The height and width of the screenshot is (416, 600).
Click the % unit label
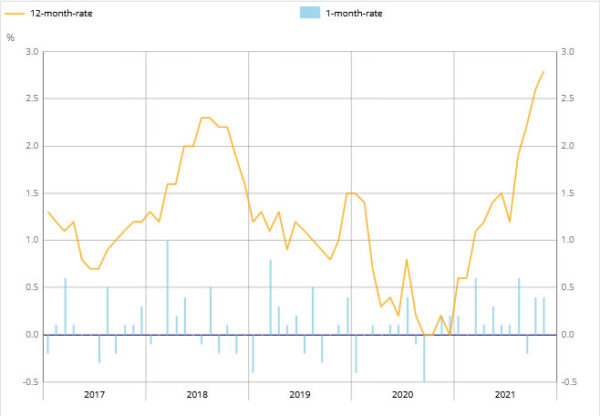(10, 38)
